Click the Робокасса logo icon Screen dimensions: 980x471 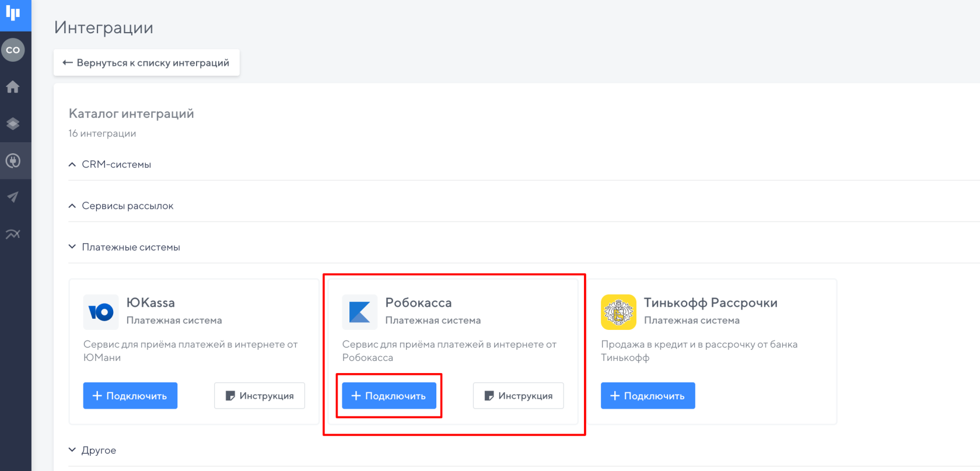pyautogui.click(x=359, y=312)
